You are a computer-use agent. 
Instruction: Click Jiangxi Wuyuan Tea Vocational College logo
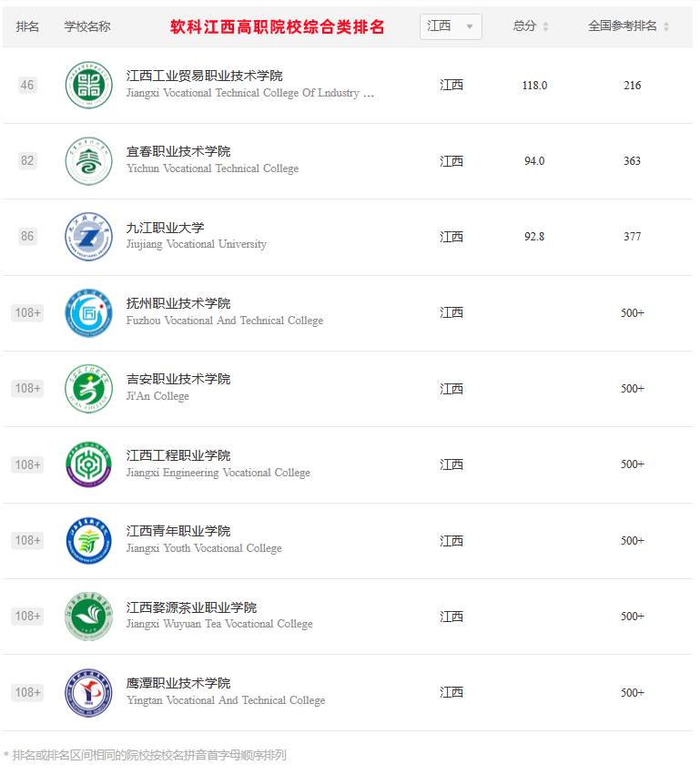coord(89,617)
